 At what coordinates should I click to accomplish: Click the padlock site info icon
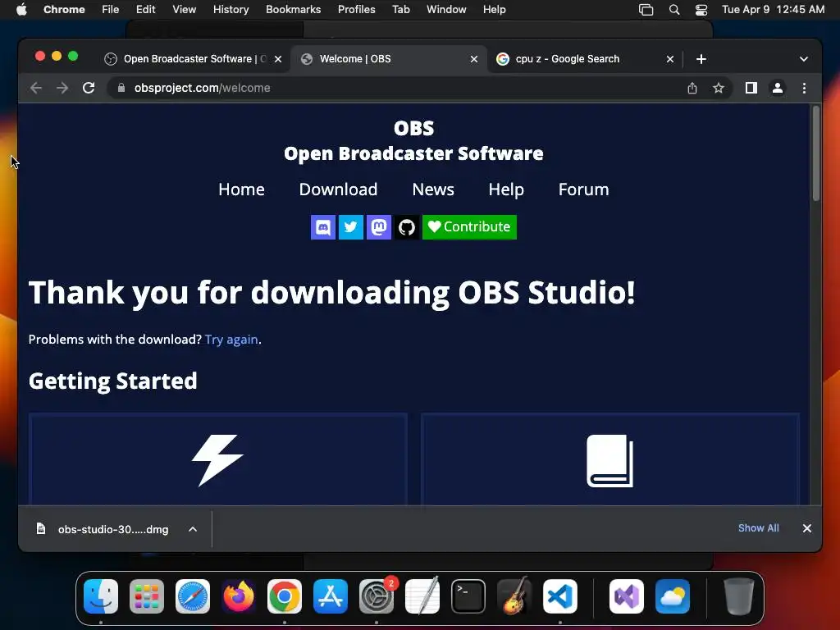121,88
